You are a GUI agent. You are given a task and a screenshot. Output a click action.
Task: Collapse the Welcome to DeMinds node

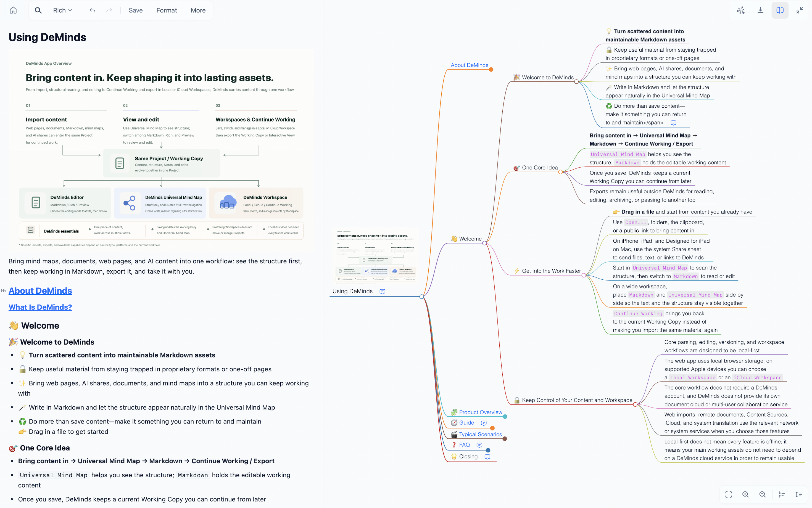click(x=576, y=82)
